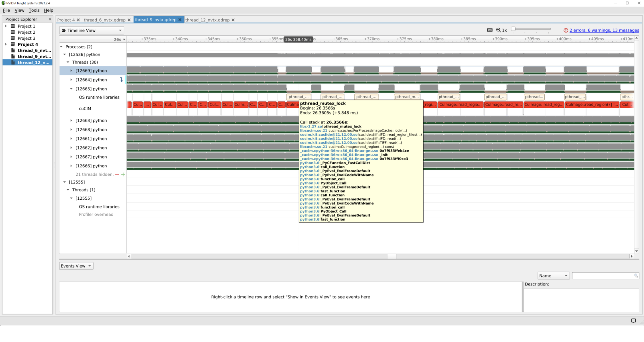This screenshot has width=644, height=342.
Task: Open the Timeline View dropdown
Action: tap(91, 30)
